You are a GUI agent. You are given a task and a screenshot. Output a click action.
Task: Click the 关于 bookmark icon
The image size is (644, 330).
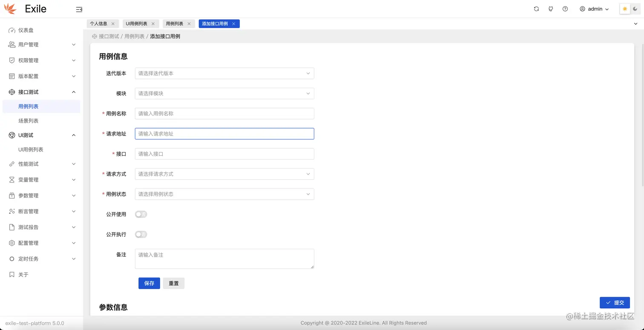click(12, 275)
